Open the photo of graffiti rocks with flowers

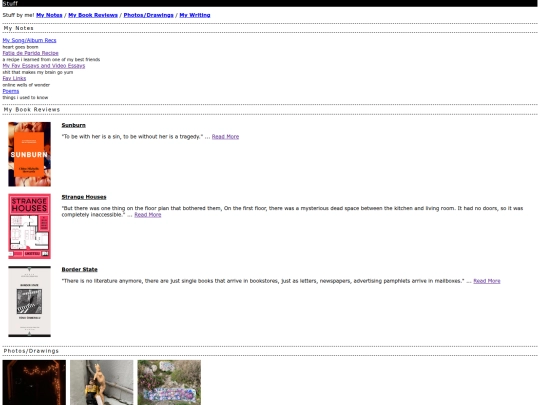click(169, 382)
